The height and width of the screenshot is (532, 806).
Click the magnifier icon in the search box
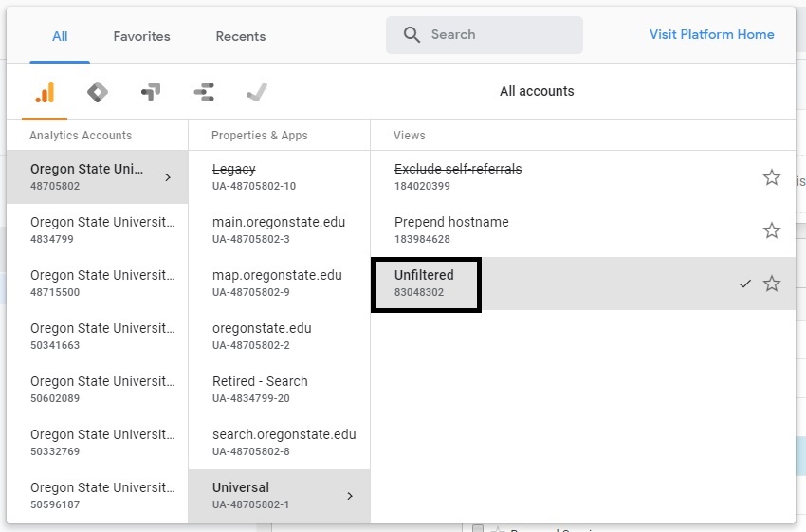pyautogui.click(x=412, y=34)
